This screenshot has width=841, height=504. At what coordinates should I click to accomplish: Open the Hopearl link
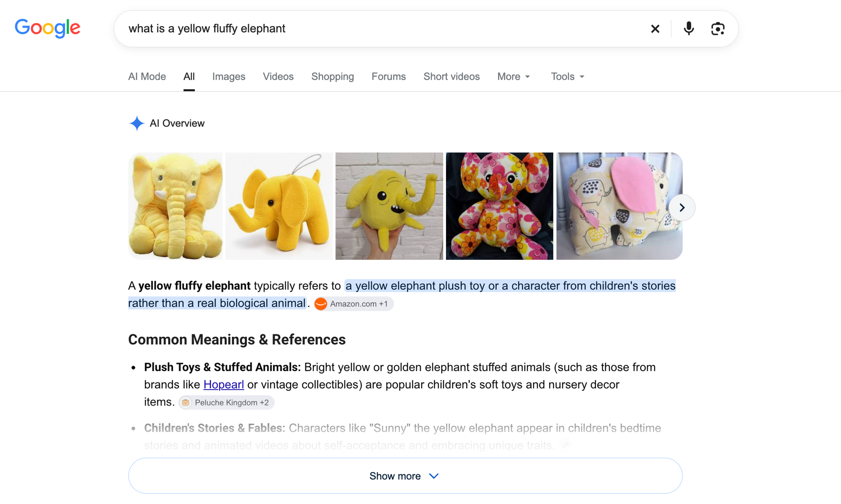click(223, 384)
